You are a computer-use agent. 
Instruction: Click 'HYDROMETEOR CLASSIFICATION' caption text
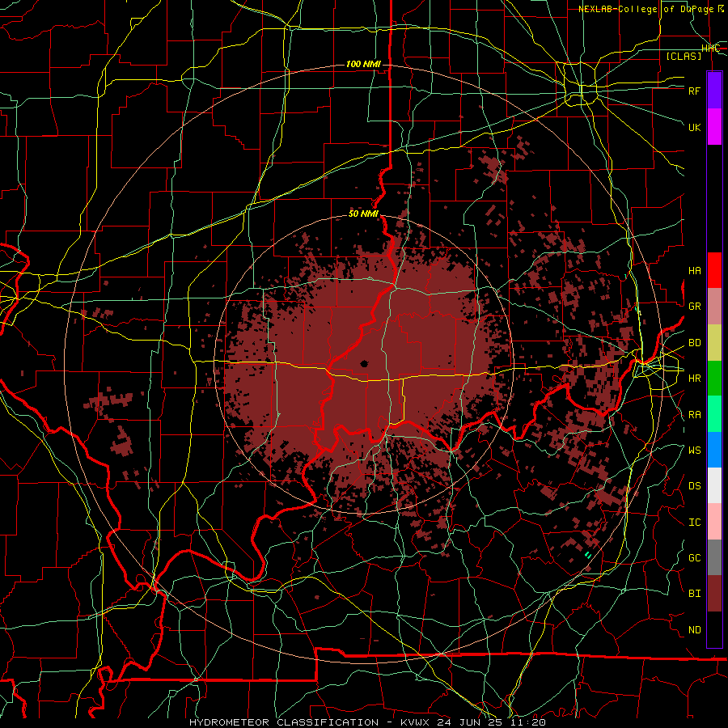click(x=284, y=722)
